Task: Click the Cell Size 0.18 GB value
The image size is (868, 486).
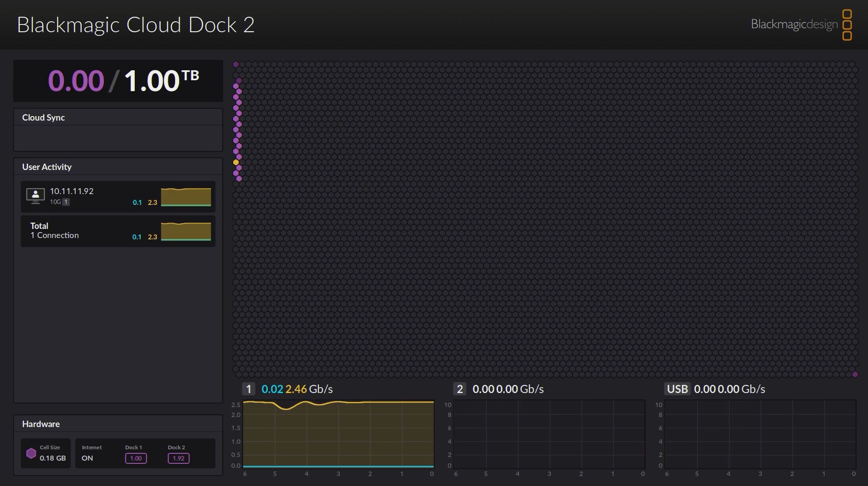Action: click(53, 458)
